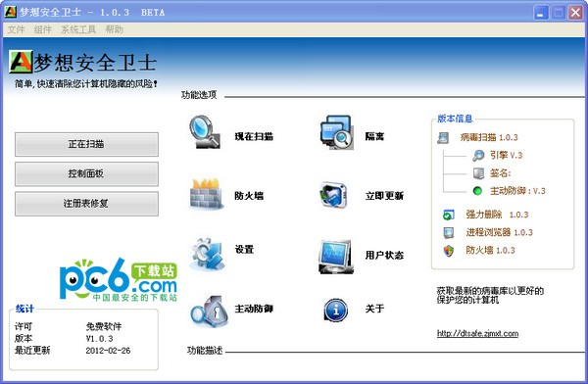Select 进程浏览器 1.0.3 entry
Screen dimensions: 588x384
pos(499,232)
